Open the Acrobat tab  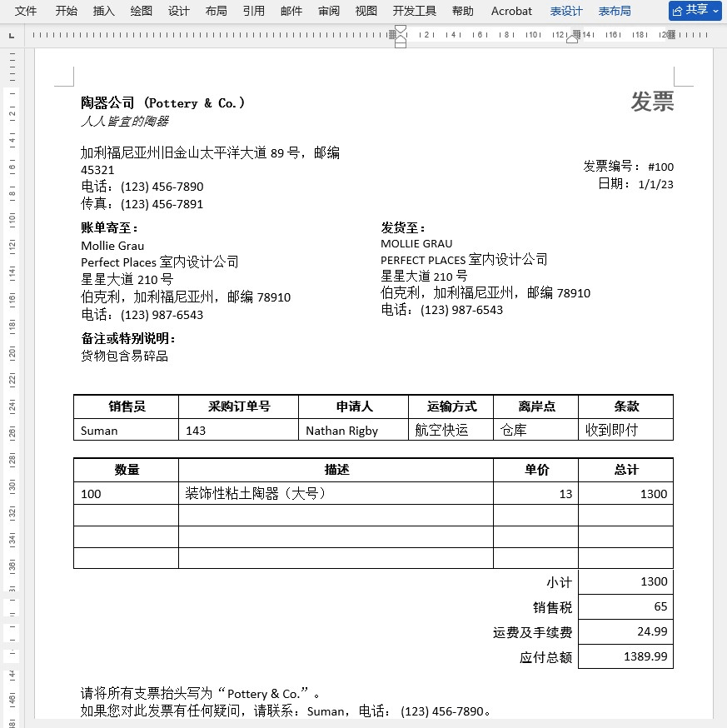[x=510, y=11]
